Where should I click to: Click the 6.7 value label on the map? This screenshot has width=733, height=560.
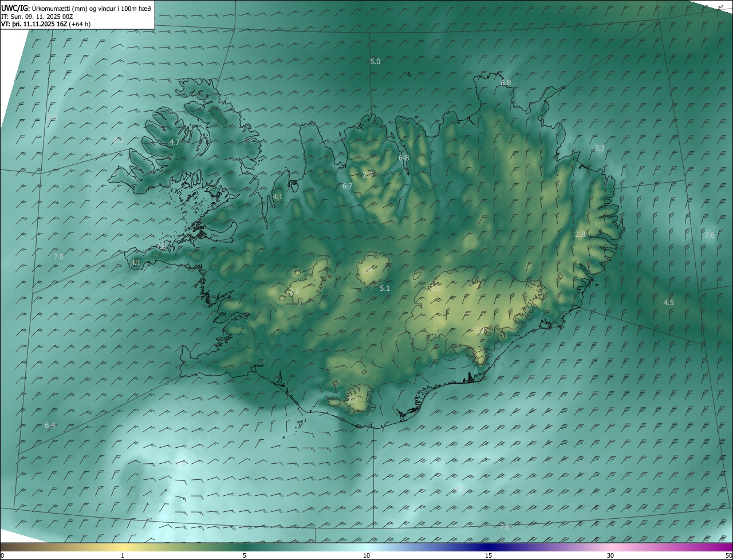point(348,186)
